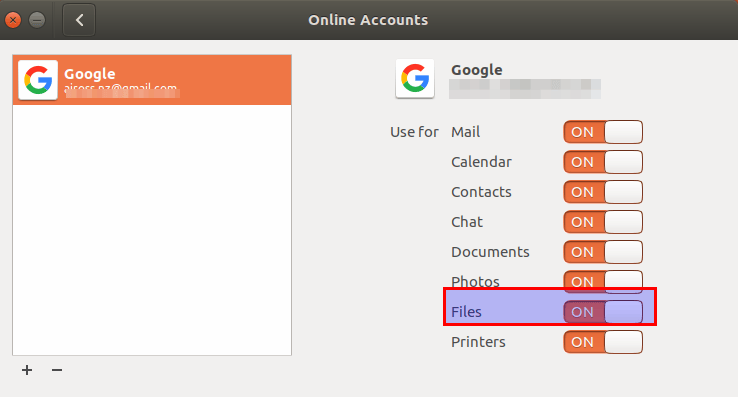Click the back arrow button in header

click(79, 20)
